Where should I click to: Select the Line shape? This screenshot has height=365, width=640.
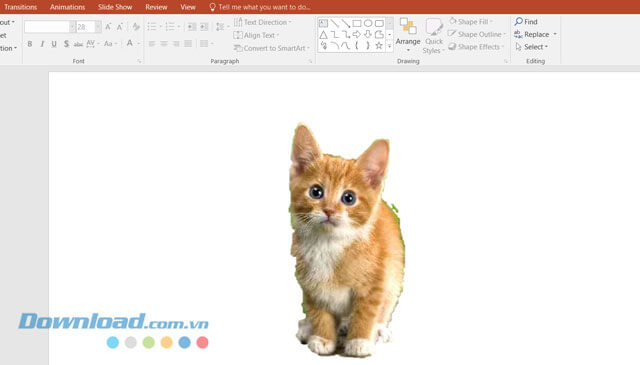pos(335,23)
